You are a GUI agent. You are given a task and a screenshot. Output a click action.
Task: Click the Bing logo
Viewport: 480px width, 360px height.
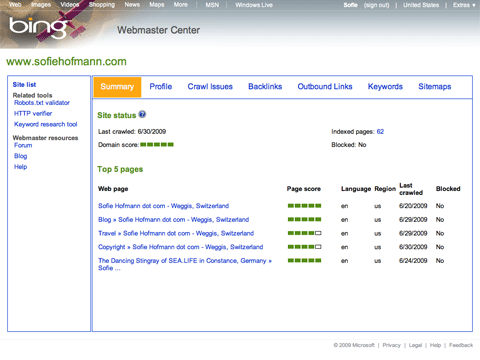(x=38, y=27)
